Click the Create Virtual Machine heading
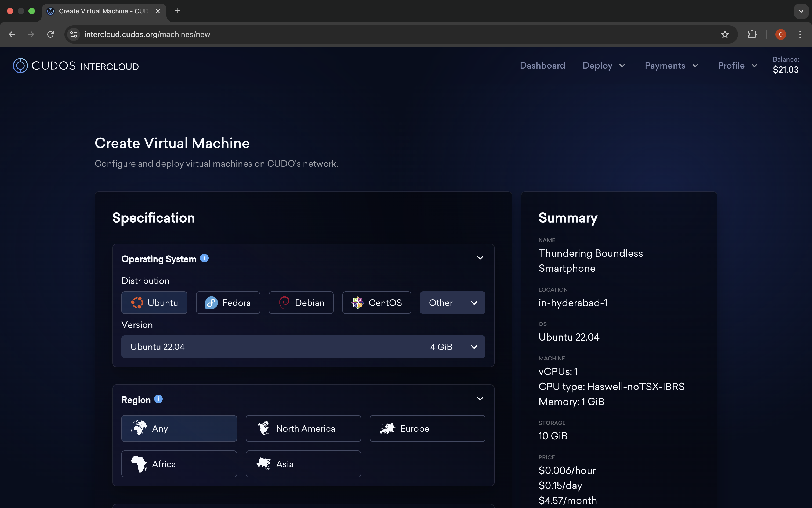812x508 pixels. coord(172,143)
